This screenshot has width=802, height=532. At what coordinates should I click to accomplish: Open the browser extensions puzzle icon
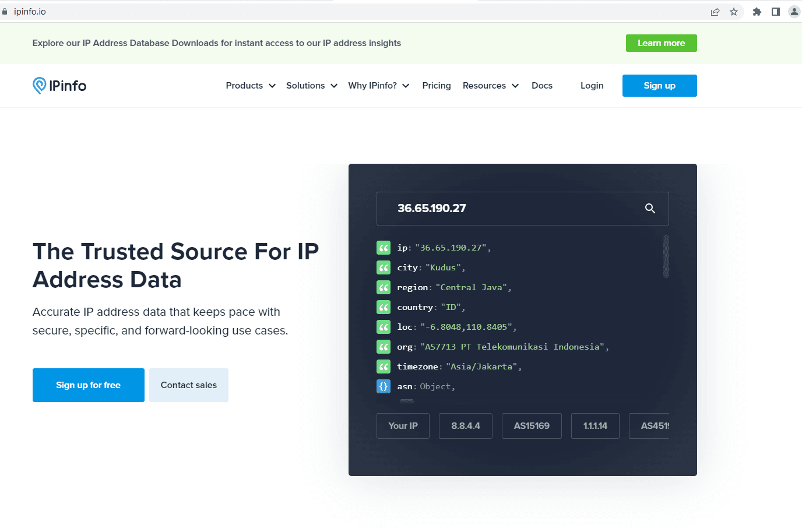click(757, 12)
